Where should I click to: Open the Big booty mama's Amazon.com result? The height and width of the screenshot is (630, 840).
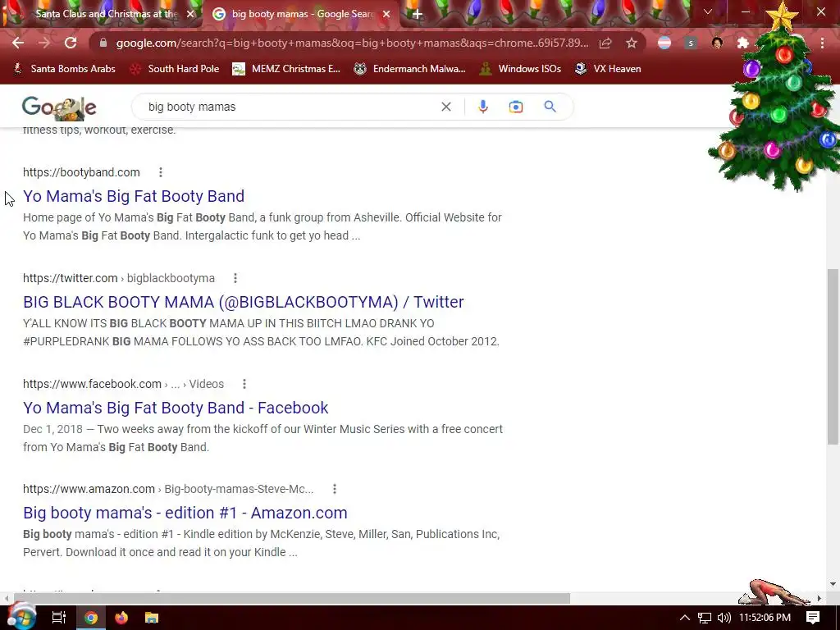[x=185, y=514]
